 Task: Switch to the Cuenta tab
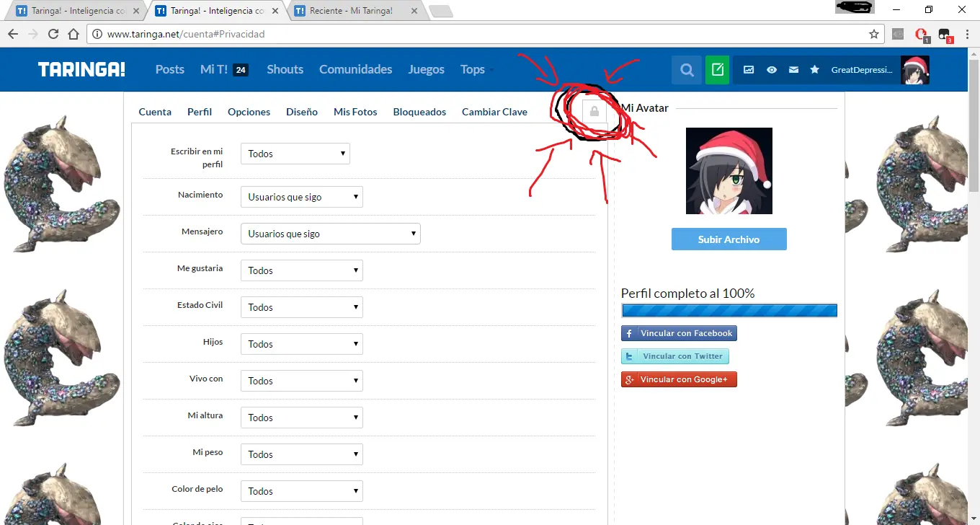tap(155, 112)
